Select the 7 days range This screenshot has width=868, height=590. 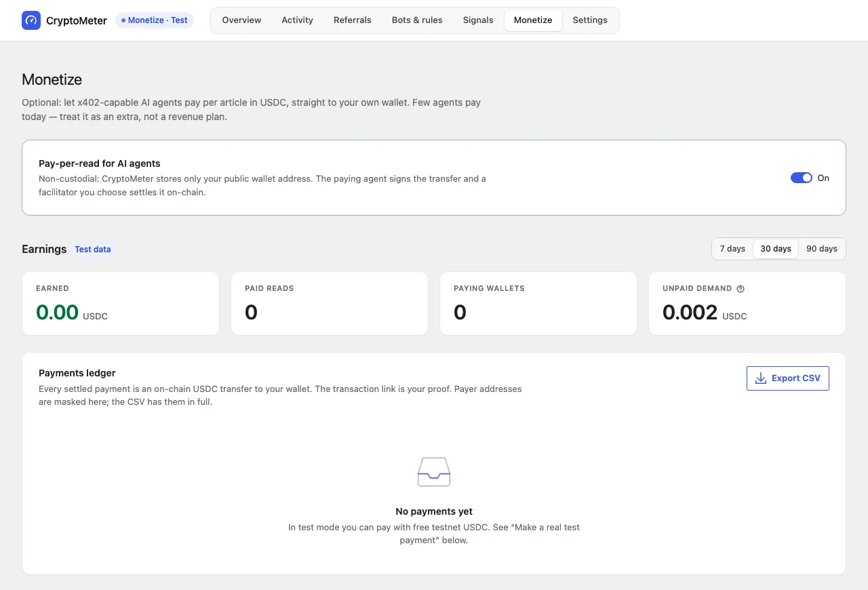click(732, 249)
